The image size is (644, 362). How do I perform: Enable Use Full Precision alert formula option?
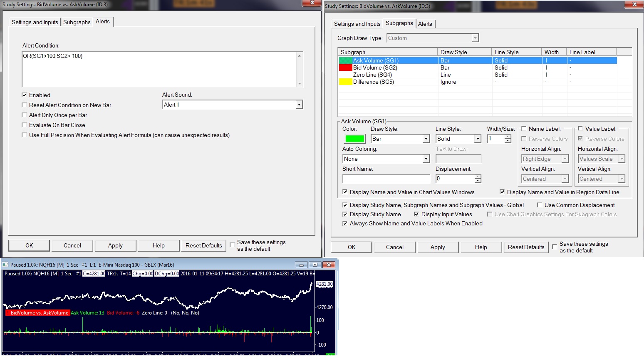pos(24,135)
